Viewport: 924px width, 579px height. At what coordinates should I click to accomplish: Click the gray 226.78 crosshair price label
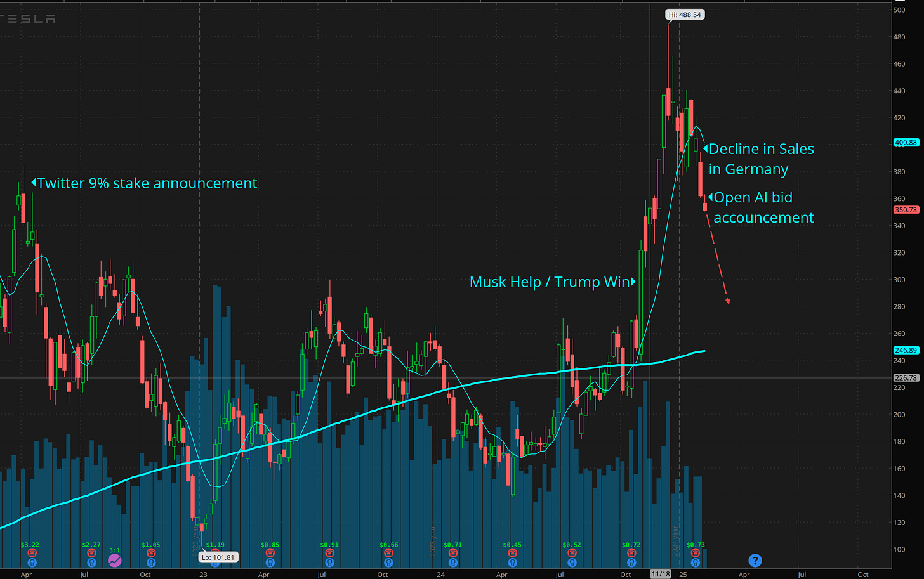click(x=906, y=378)
